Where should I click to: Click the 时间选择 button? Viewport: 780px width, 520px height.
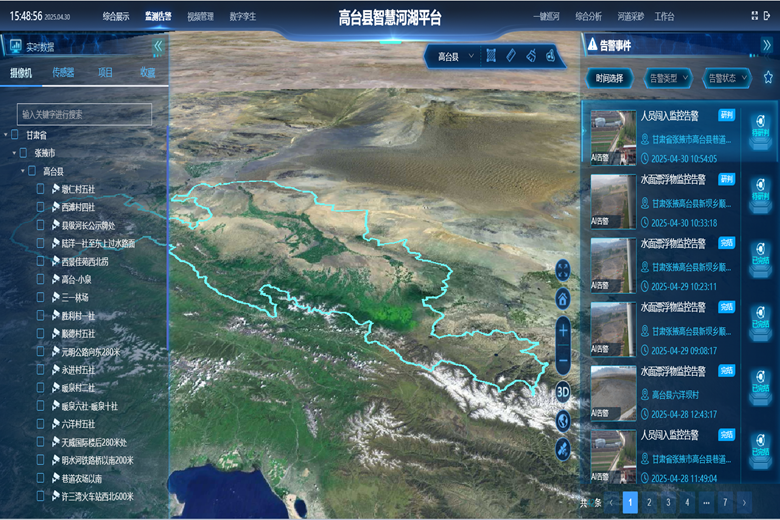coord(609,77)
